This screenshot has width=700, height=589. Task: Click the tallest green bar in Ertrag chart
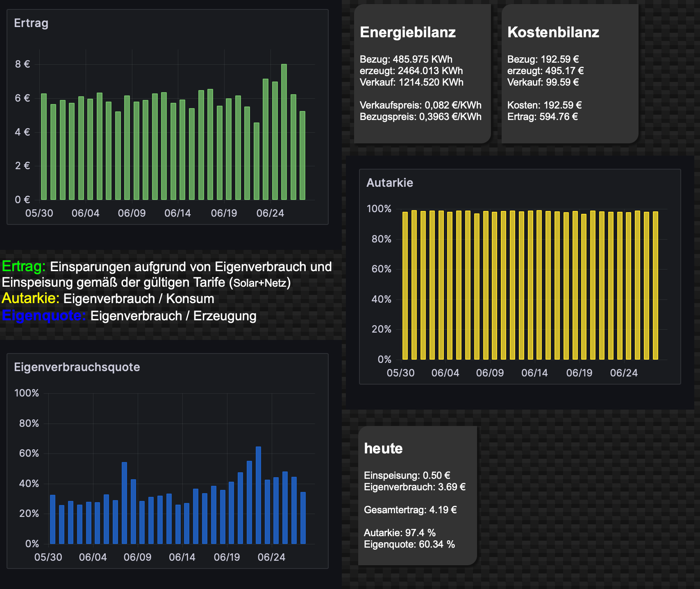(284, 131)
